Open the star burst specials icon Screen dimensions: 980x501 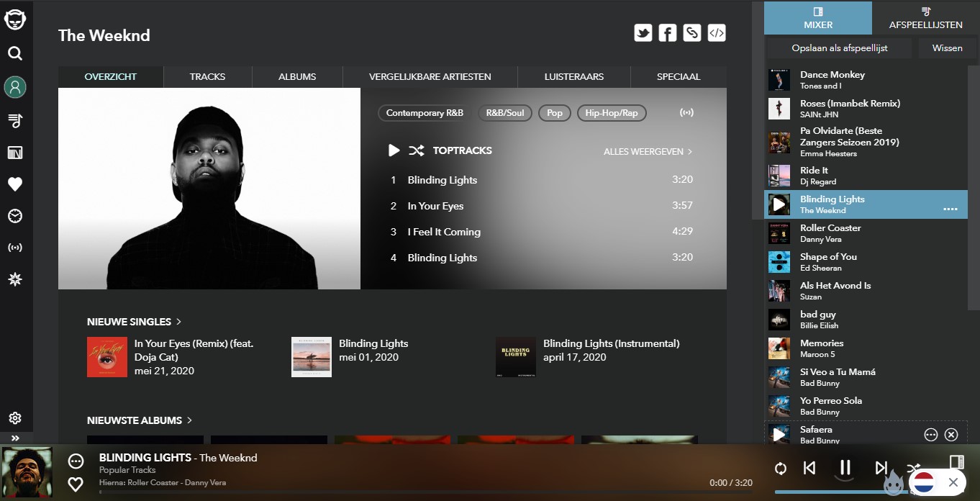point(15,279)
